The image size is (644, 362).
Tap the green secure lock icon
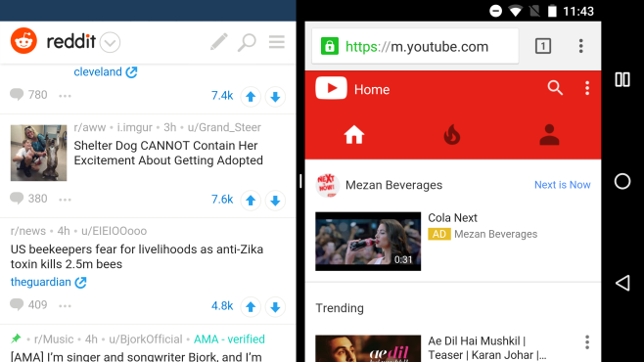point(330,46)
